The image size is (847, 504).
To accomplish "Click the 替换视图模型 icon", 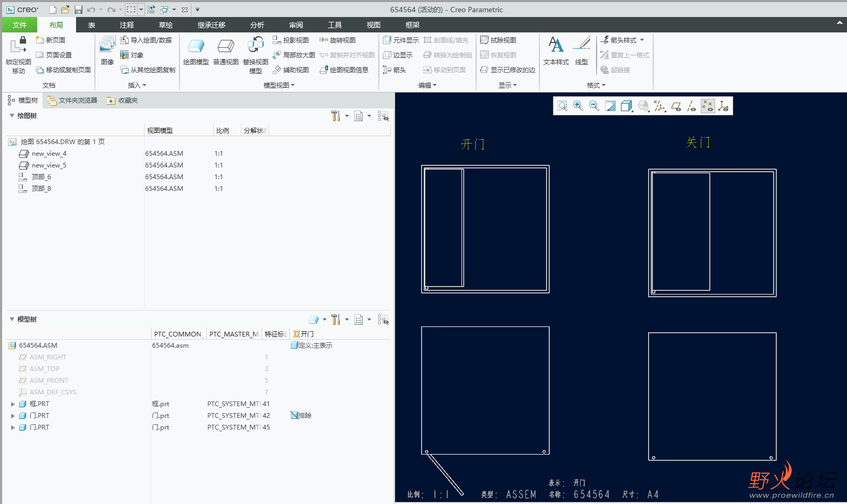I will tap(256, 55).
